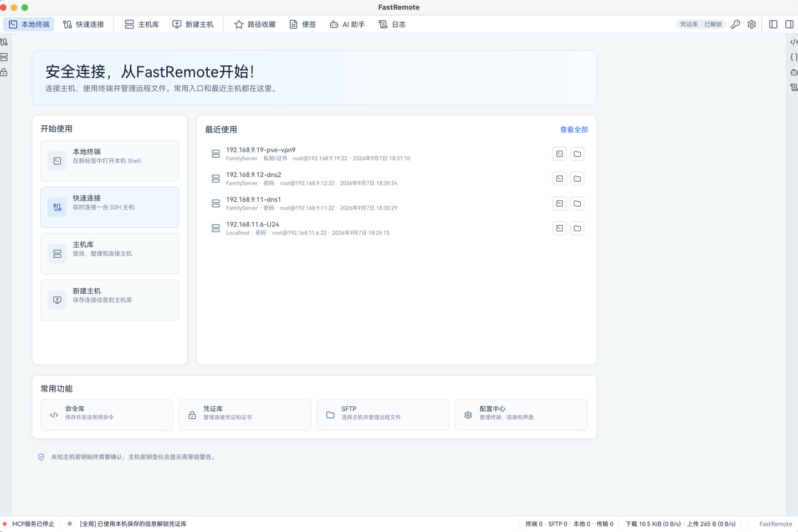
Task: Click the </> code icon in right strip
Action: (x=794, y=42)
